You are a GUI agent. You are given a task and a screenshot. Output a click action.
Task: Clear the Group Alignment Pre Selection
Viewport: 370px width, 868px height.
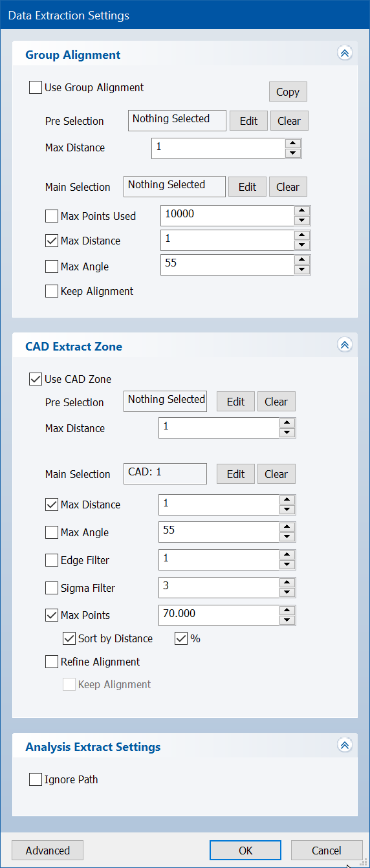pyautogui.click(x=289, y=121)
